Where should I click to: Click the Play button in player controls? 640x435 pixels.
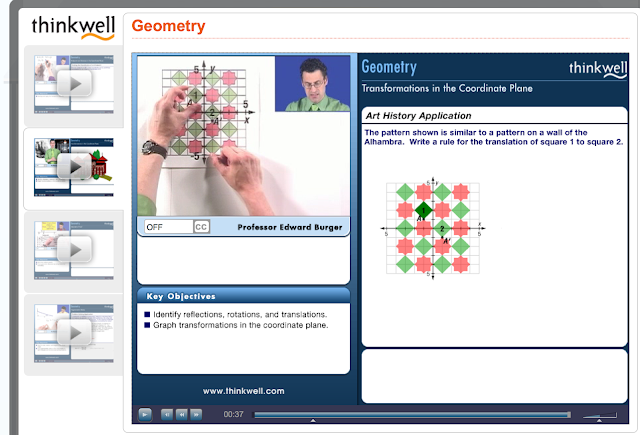tap(145, 415)
